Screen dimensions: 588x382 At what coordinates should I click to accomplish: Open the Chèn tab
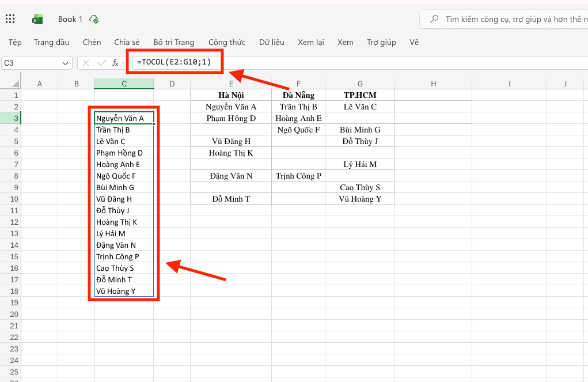[92, 43]
